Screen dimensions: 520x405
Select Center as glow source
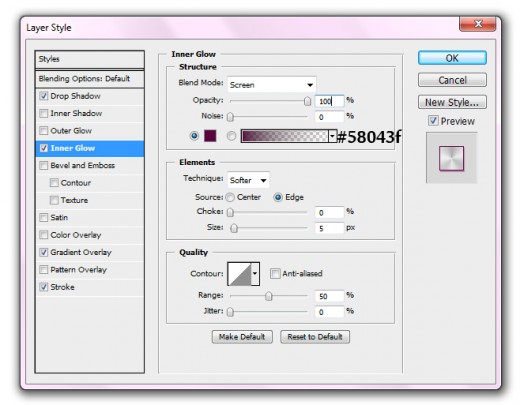(230, 197)
